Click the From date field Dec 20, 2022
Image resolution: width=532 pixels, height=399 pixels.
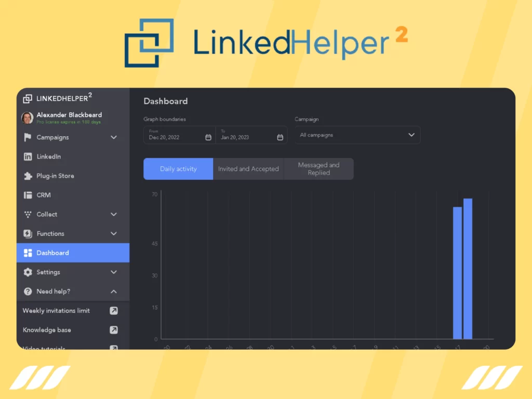tap(179, 135)
